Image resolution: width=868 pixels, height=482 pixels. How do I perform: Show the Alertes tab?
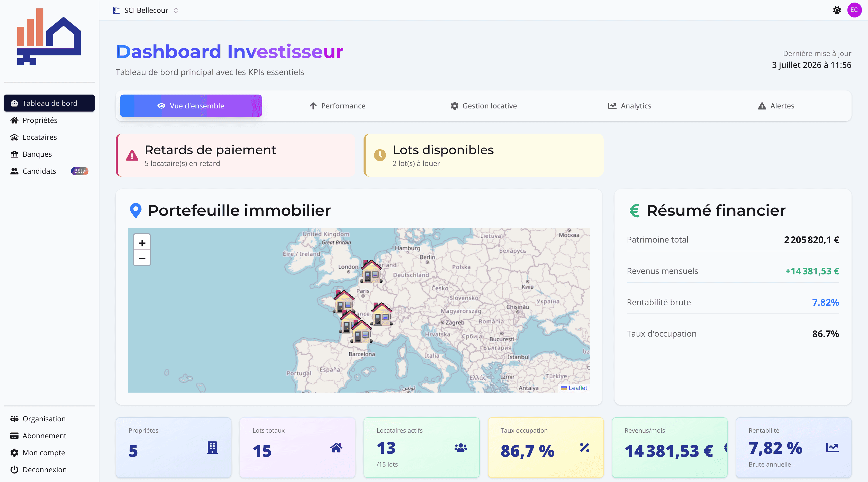click(x=776, y=106)
